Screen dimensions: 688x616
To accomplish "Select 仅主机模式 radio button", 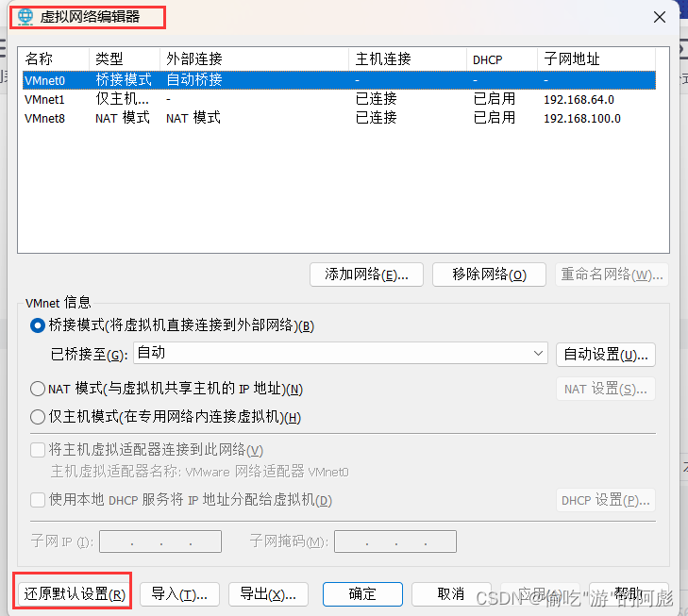I will 38,417.
